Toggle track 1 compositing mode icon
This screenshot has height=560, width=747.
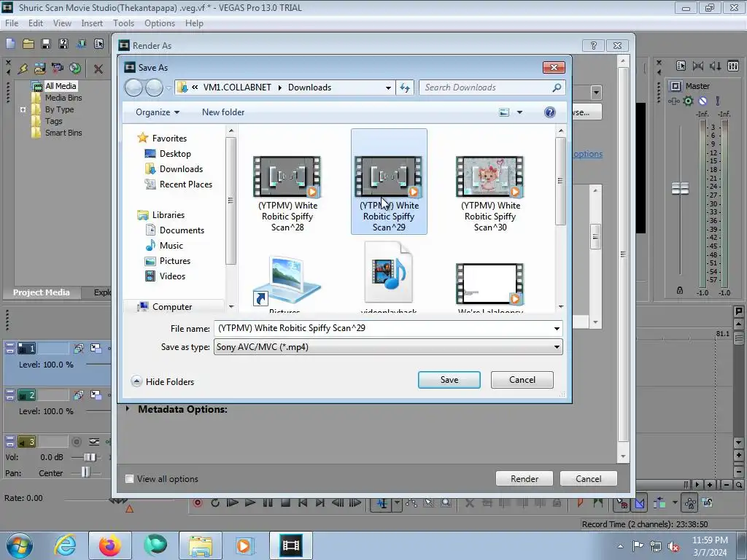[96, 349]
